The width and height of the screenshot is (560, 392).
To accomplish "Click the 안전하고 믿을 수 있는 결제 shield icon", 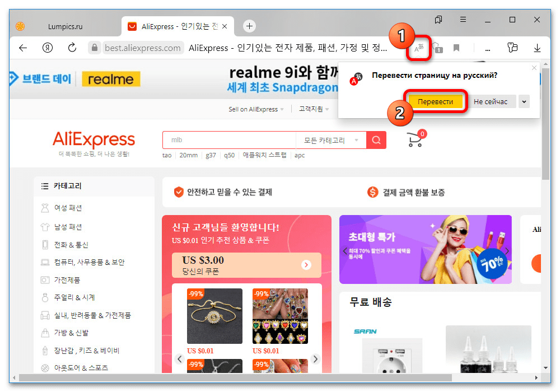I will click(x=179, y=192).
